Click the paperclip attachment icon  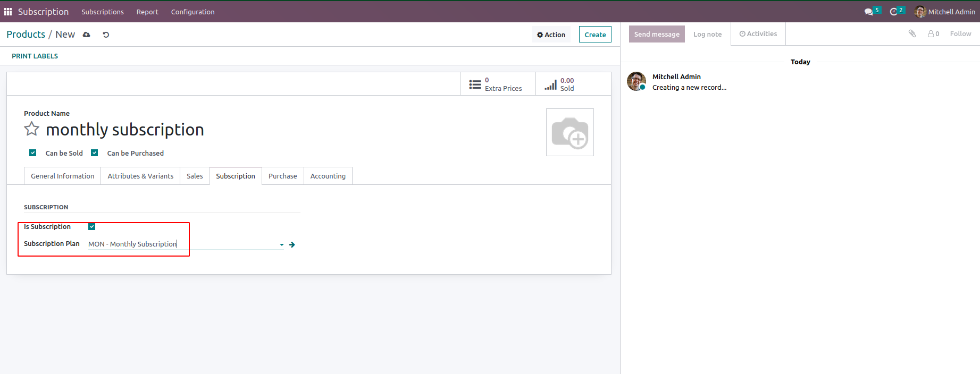pyautogui.click(x=912, y=33)
